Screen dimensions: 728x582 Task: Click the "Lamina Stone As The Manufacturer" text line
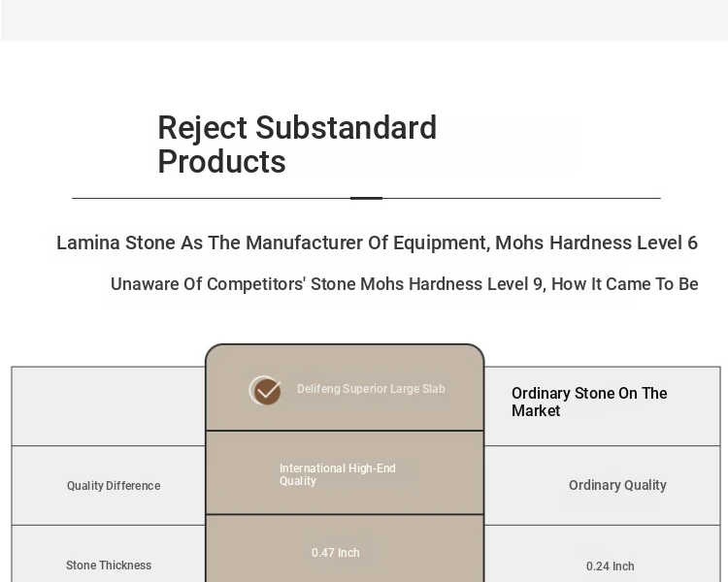[272, 242]
